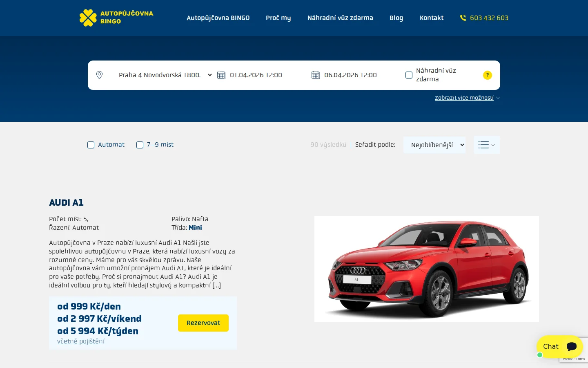588x368 pixels.
Task: Click the Náhradní vůz zdarma checkbox label
Action: click(436, 75)
